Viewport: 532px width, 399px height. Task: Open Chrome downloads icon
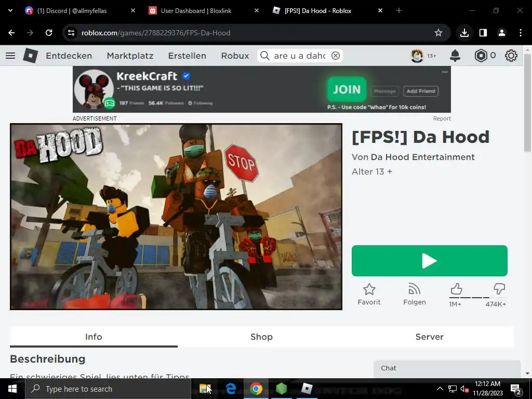point(464,33)
